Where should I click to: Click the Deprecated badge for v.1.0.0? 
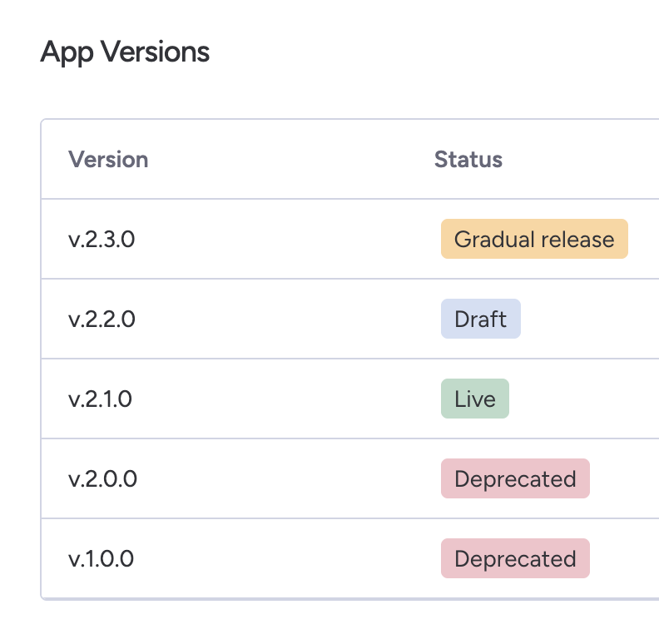(515, 558)
